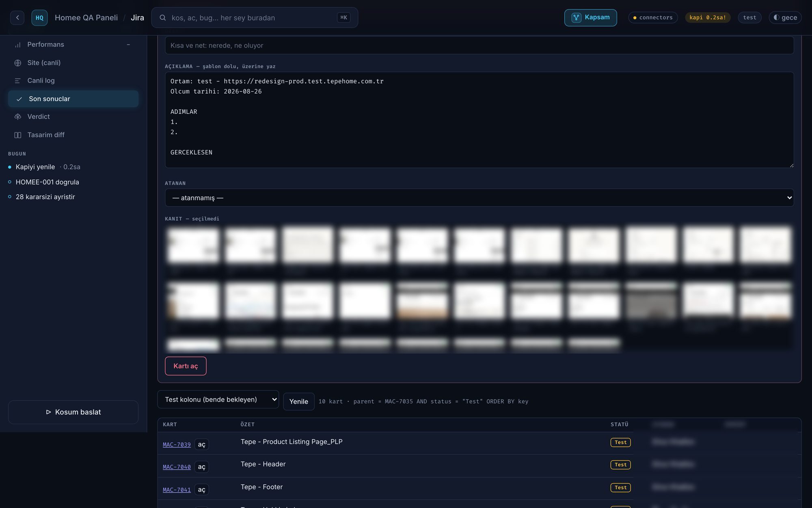Collapse the Performans section dash
This screenshot has height=508, width=812.
[128, 45]
